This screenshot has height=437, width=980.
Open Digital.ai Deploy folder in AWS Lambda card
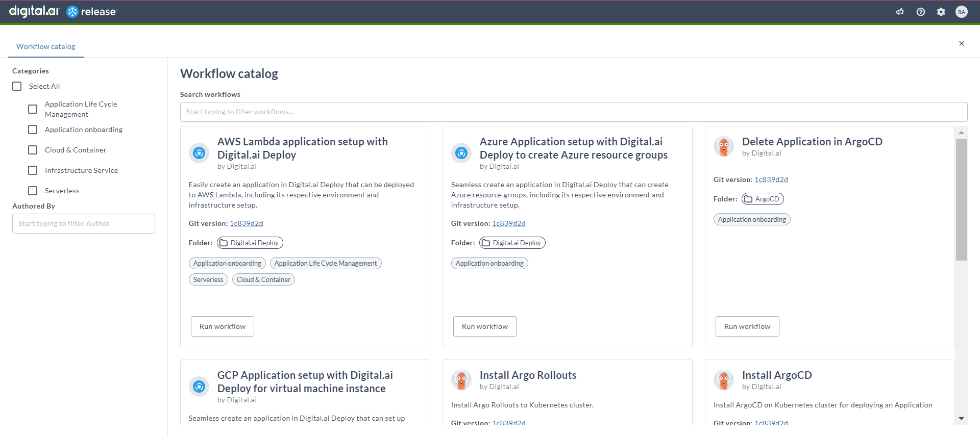pos(250,243)
